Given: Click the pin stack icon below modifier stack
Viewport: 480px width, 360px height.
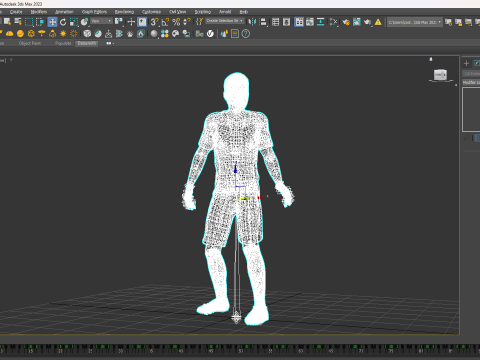Looking at the screenshot, I should (466, 138).
